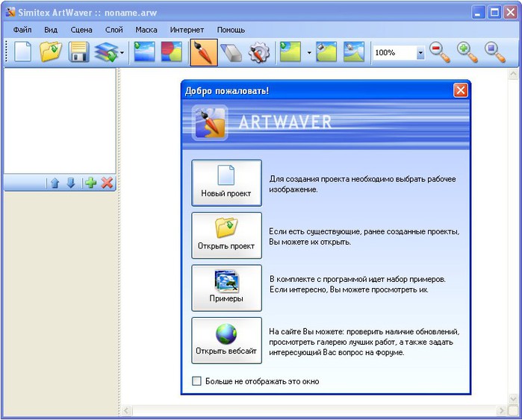Click the brush with gear settings icon
Image resolution: width=522 pixels, height=420 pixels.
[x=259, y=52]
